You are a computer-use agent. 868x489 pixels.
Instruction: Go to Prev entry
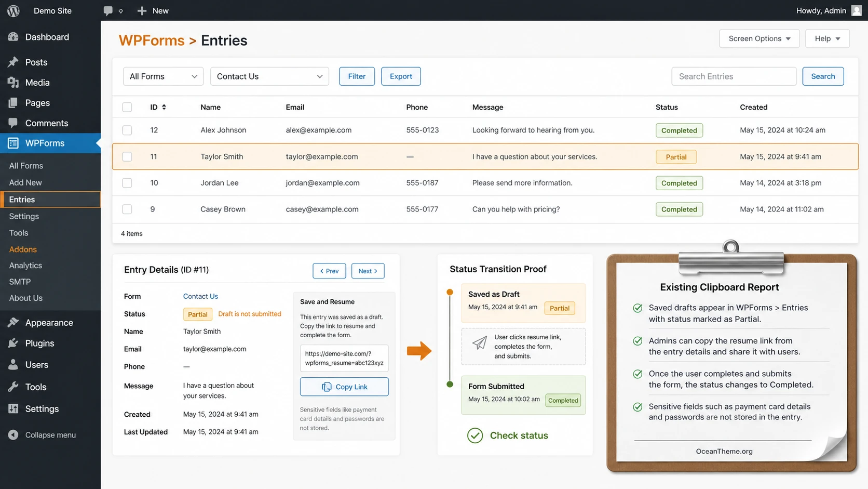[x=329, y=271]
